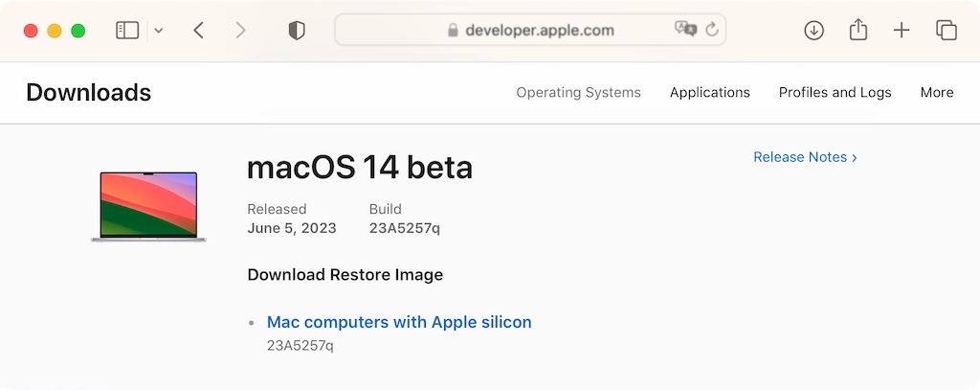This screenshot has width=980, height=390.
Task: Open the sidebar options dropdown chevron
Action: coord(159,30)
